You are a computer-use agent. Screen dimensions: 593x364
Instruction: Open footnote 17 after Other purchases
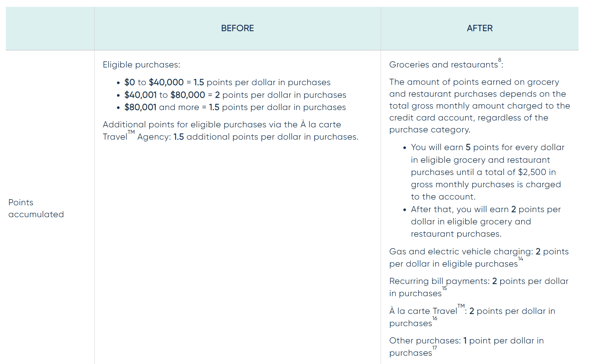[x=434, y=348]
